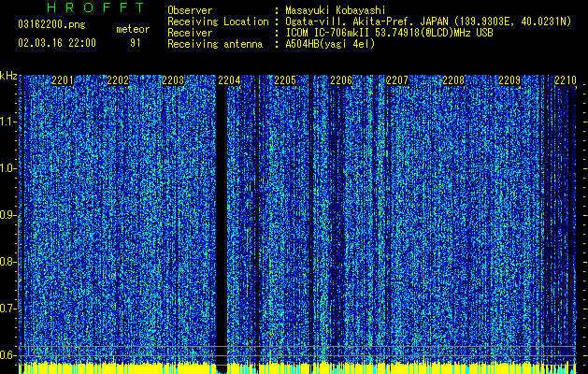Viewport: 588px width, 374px height.
Task: Select the ICOM IC-706mkII receiver text
Action: coord(389,33)
